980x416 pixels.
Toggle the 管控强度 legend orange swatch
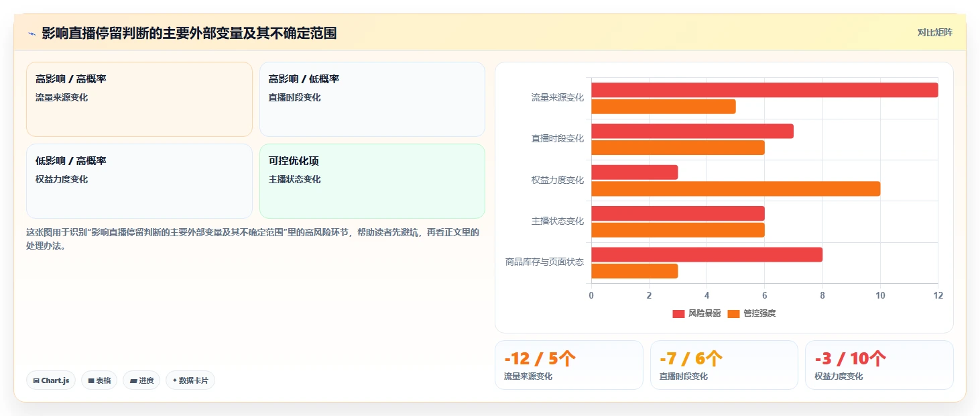733,313
